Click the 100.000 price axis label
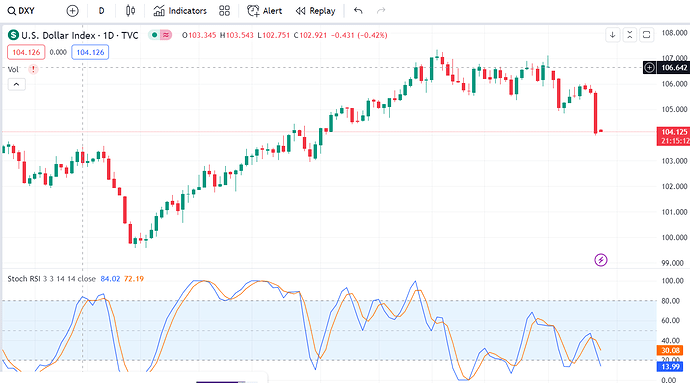This screenshot has height=383, width=690. click(x=674, y=238)
